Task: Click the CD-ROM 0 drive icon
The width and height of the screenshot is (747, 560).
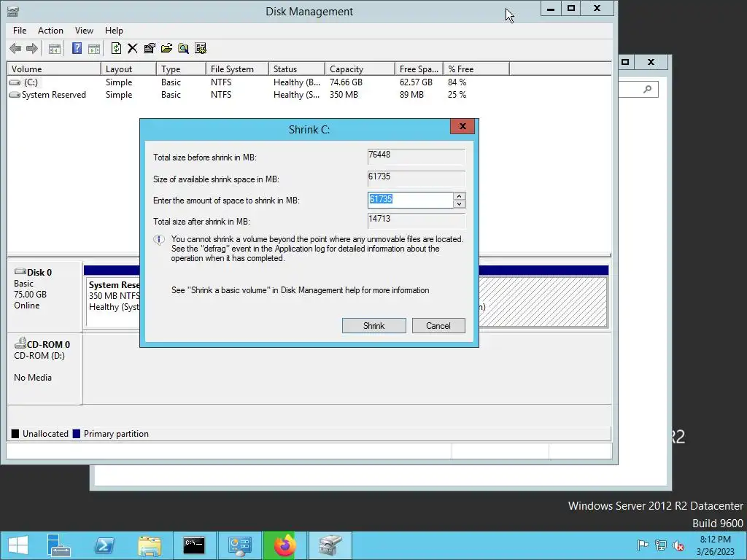Action: coord(20,343)
